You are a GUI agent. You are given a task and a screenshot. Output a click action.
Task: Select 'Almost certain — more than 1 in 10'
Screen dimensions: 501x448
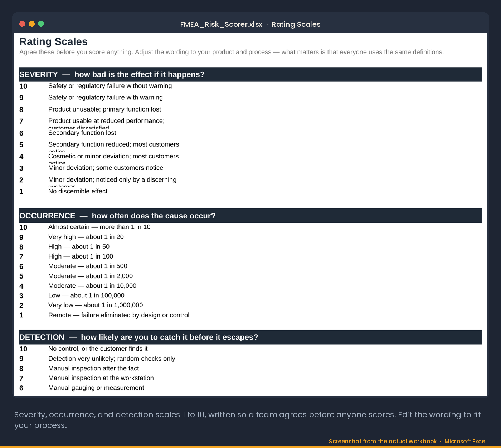coord(99,227)
